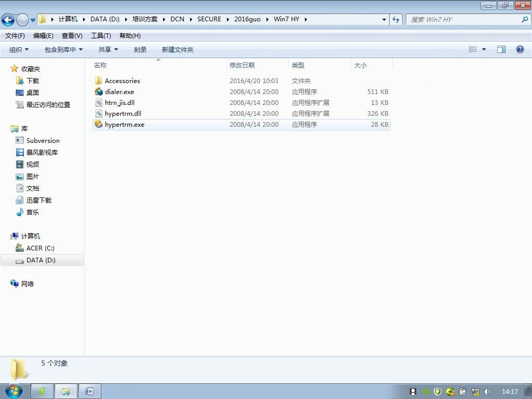Click the taskbar clock 14:17
This screenshot has width=532, height=399.
[510, 392]
